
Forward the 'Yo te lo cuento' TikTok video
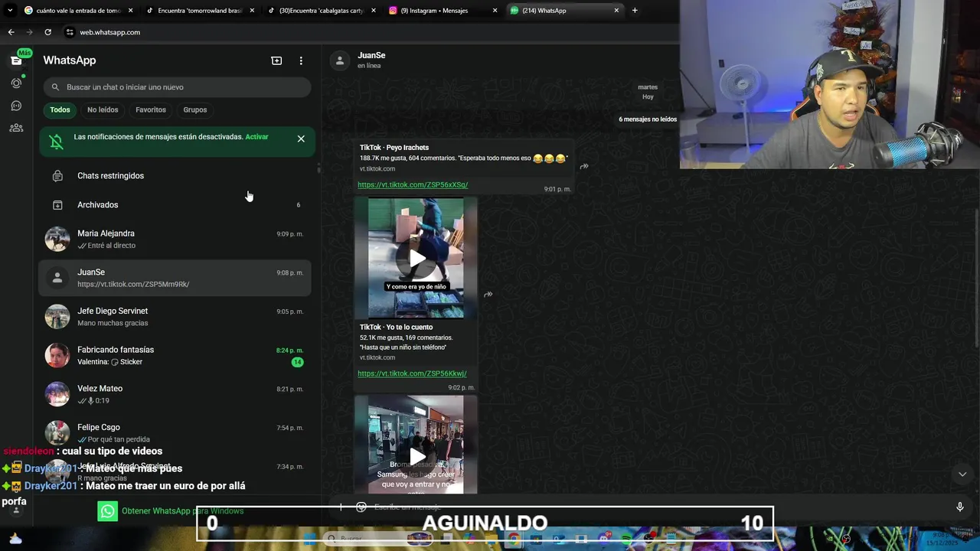[488, 295]
